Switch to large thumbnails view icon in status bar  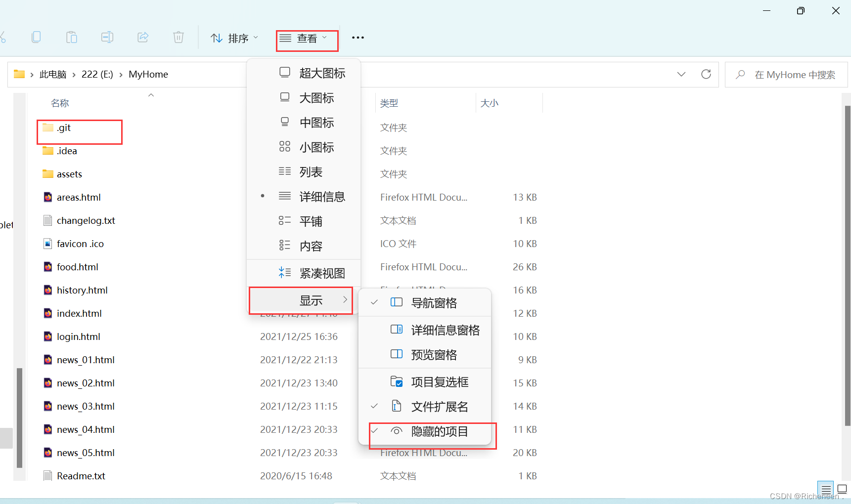[842, 489]
